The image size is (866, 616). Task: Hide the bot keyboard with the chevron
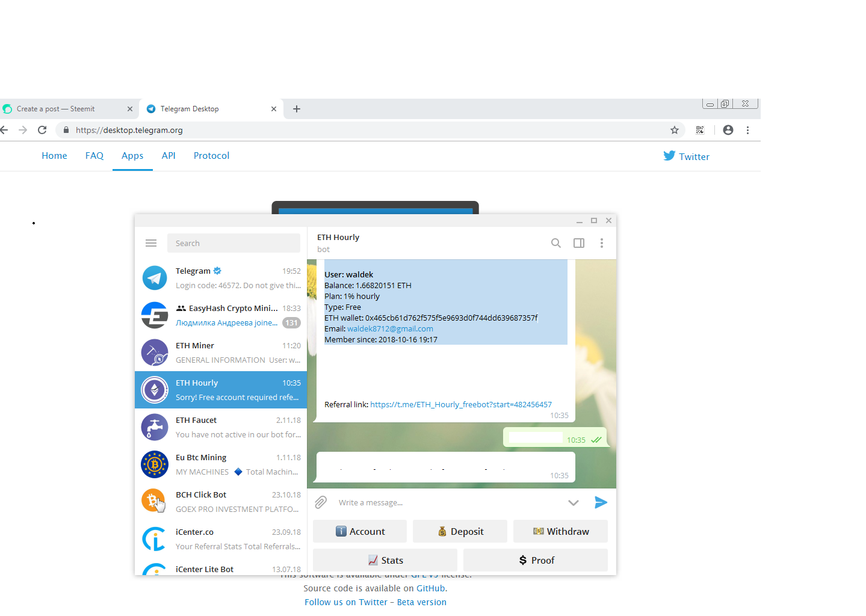coord(574,503)
